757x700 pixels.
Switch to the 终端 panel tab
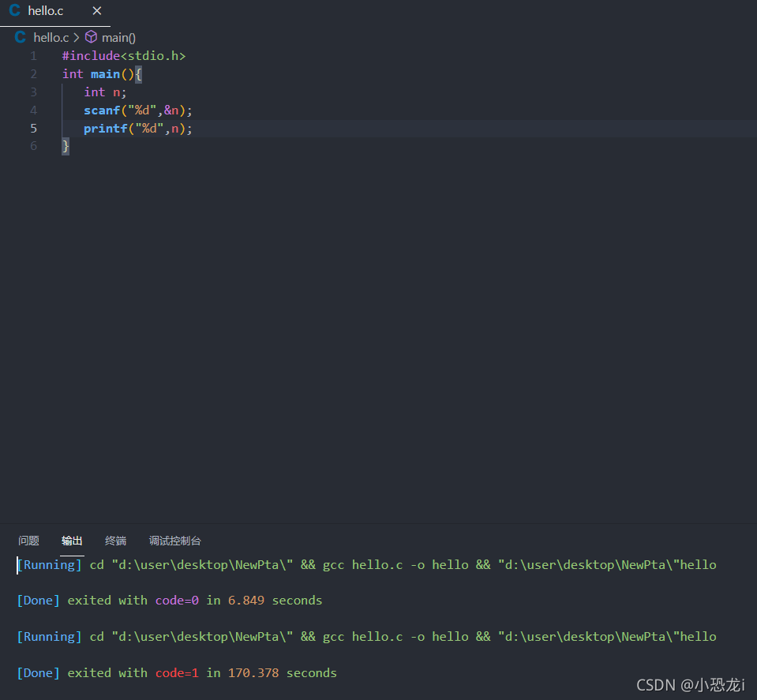coord(114,541)
